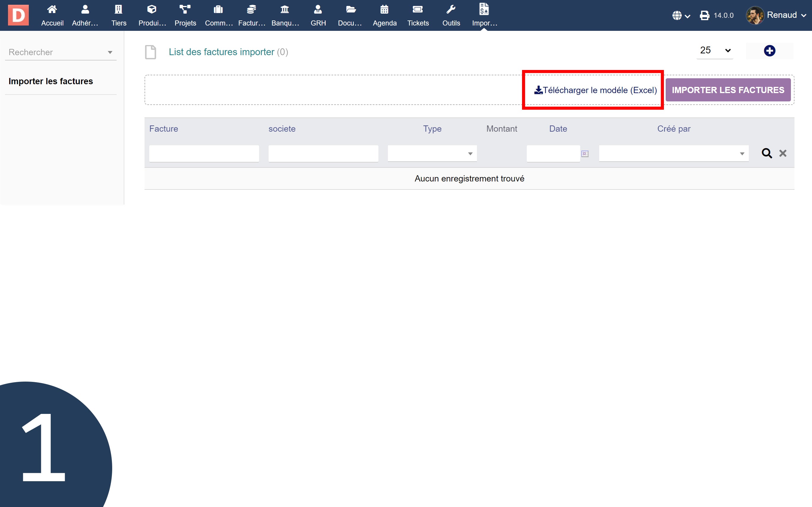Open the Banques module icon
The height and width of the screenshot is (507, 812).
[285, 10]
